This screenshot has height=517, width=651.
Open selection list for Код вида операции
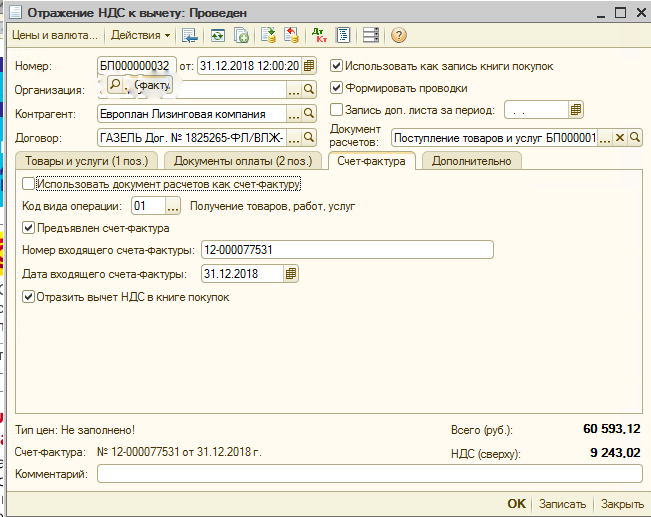[x=172, y=206]
